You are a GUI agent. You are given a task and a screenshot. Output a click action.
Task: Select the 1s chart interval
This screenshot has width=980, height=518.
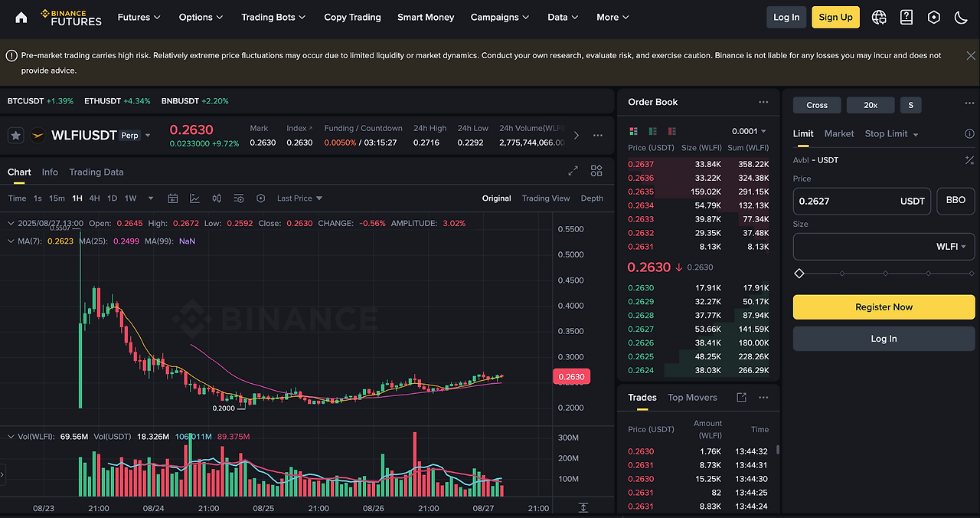pyautogui.click(x=38, y=198)
